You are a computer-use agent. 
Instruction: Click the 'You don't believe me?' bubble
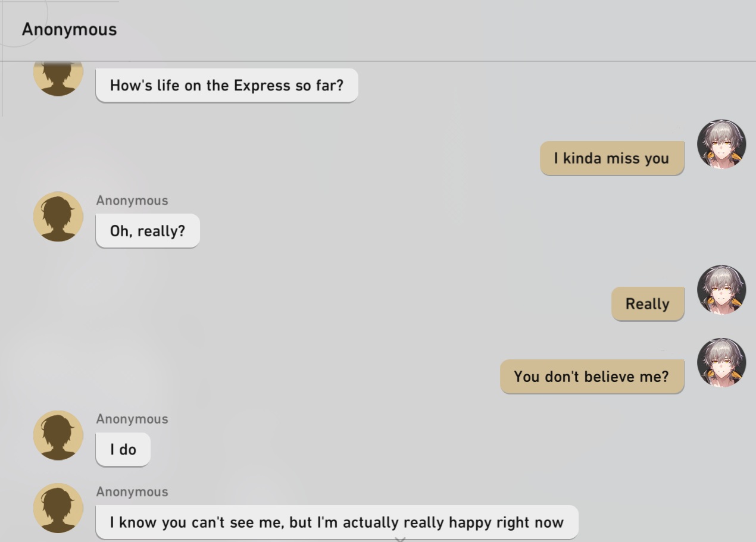[591, 377]
